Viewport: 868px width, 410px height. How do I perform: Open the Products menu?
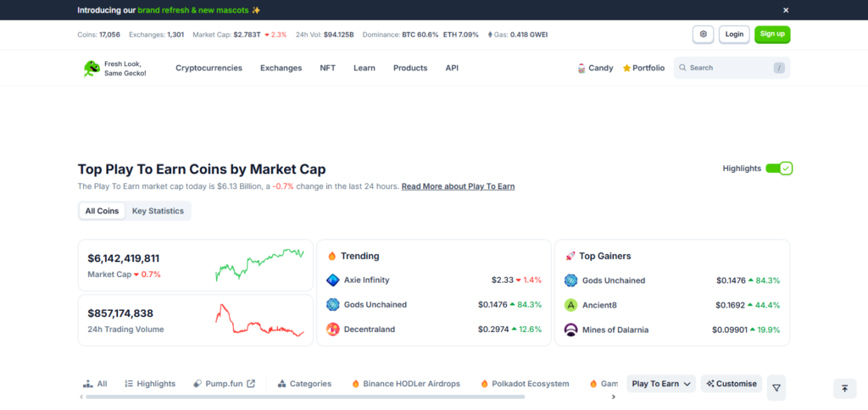[x=410, y=68]
